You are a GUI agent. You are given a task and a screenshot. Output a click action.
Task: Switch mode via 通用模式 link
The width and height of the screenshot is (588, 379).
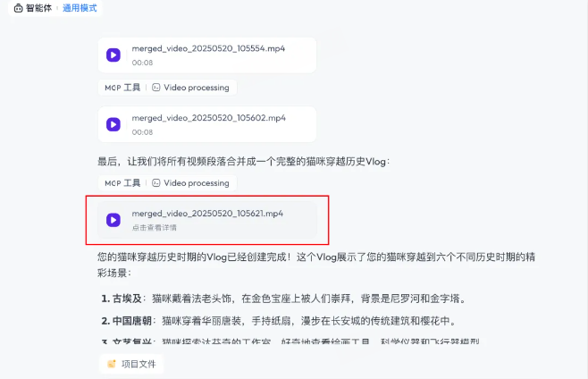(80, 8)
